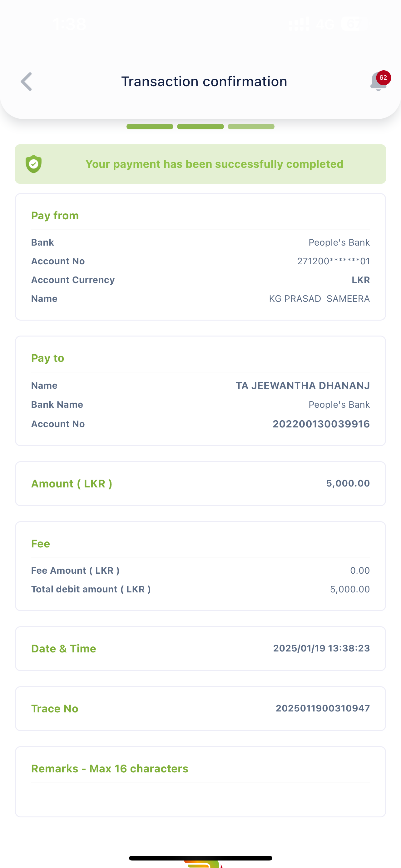Click the Remarks input field
The width and height of the screenshot is (401, 868).
pos(200,798)
